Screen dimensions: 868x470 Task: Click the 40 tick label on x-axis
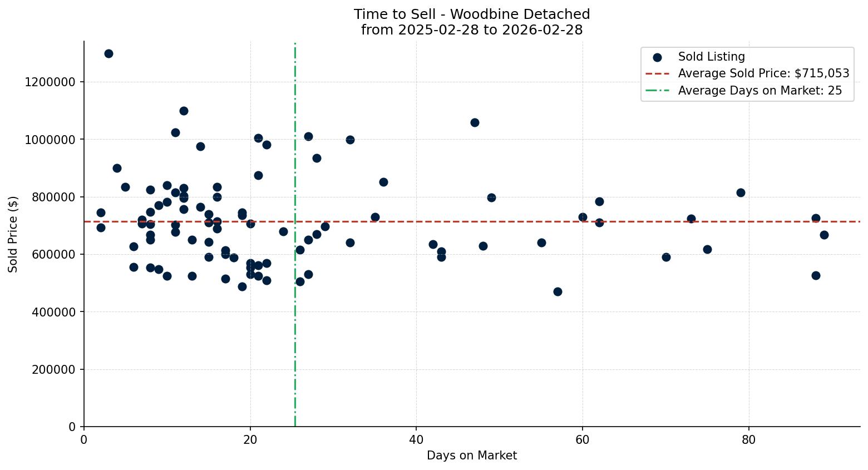tap(416, 439)
